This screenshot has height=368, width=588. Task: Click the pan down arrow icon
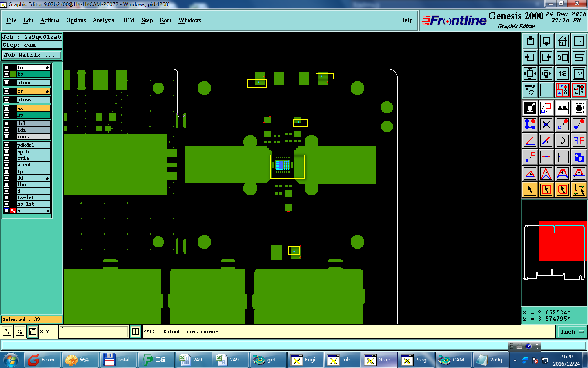coord(546,41)
